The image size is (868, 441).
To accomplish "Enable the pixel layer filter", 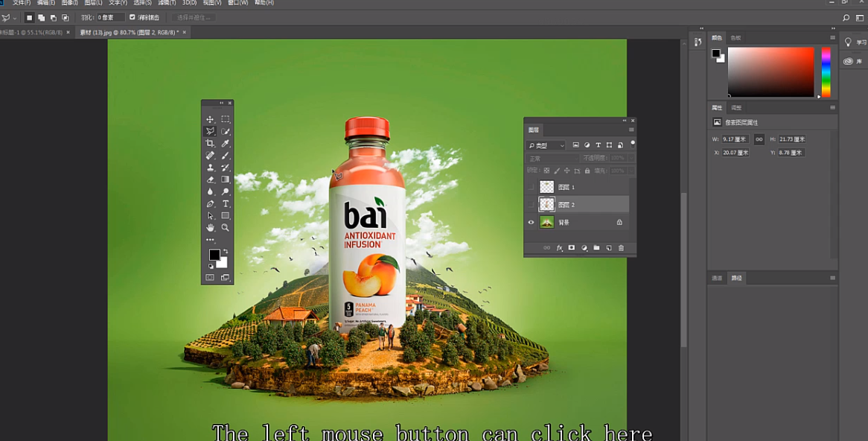I will pos(575,145).
